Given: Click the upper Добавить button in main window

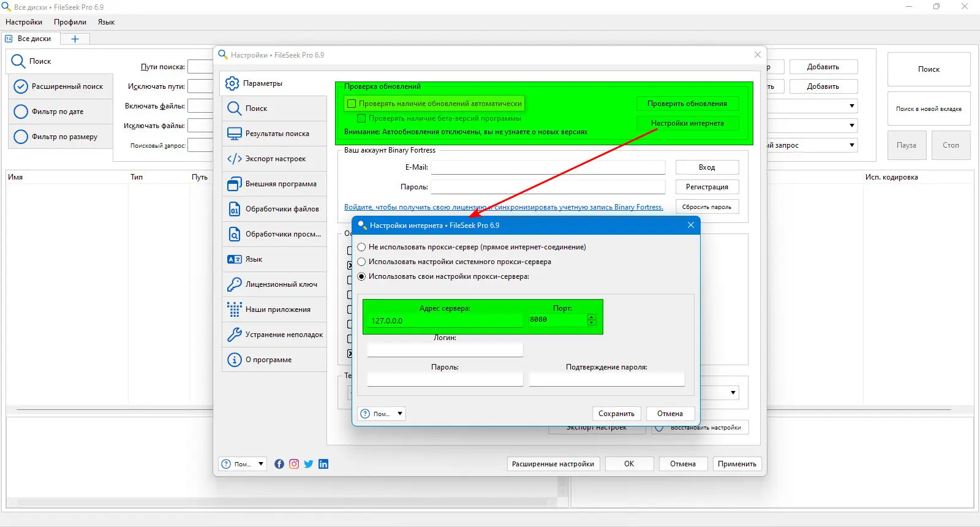Looking at the screenshot, I should (823, 67).
